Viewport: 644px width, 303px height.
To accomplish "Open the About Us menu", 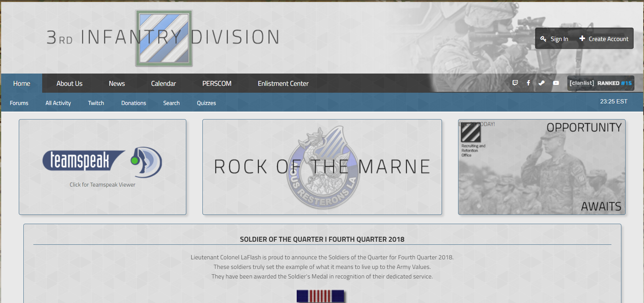I will [69, 84].
